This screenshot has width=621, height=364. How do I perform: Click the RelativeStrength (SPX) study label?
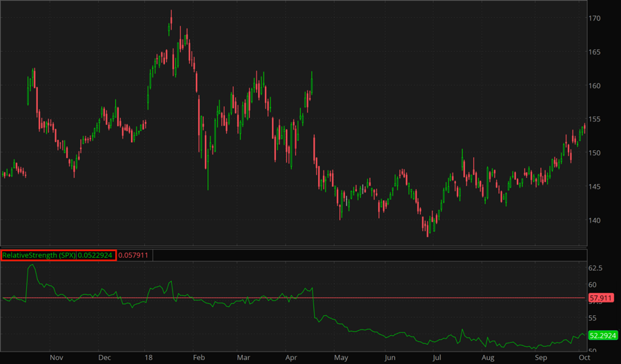click(39, 255)
